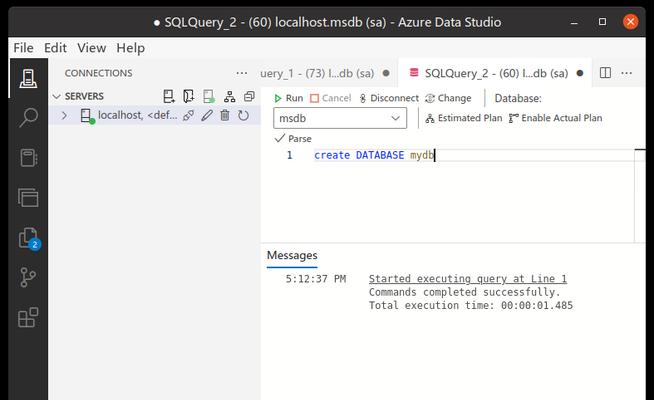The image size is (654, 400).
Task: Open the Edit menu
Action: 55,48
